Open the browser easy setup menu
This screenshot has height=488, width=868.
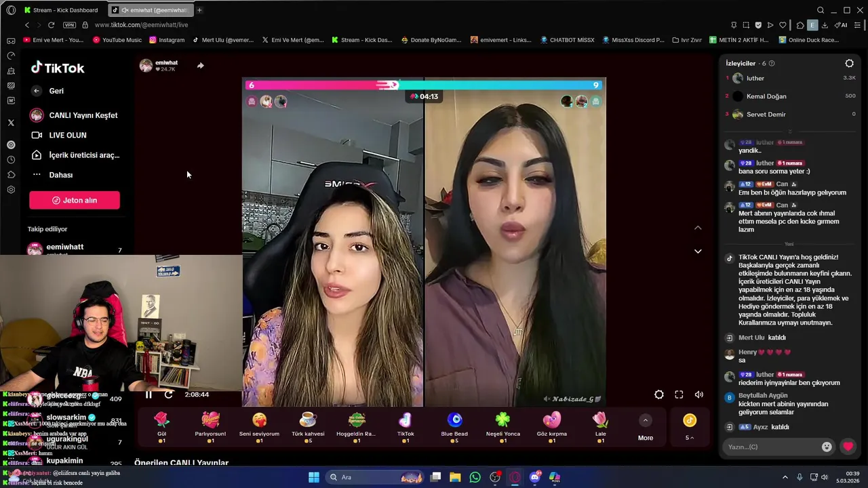click(x=857, y=25)
